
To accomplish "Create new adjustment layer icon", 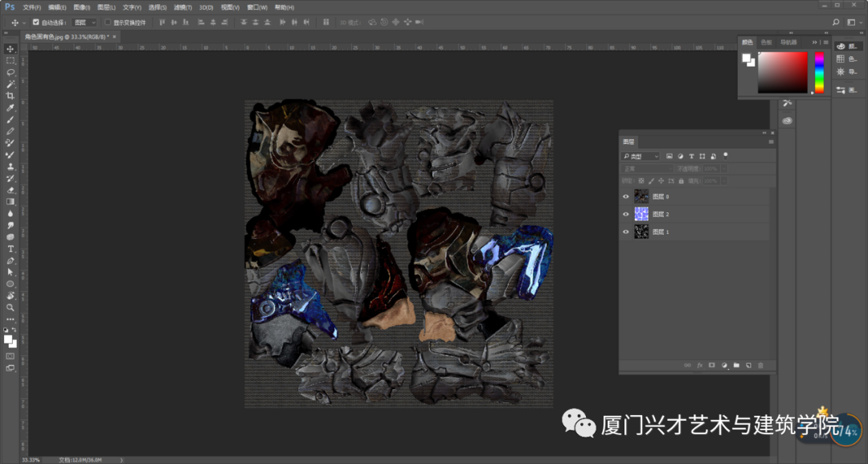I will click(x=724, y=365).
